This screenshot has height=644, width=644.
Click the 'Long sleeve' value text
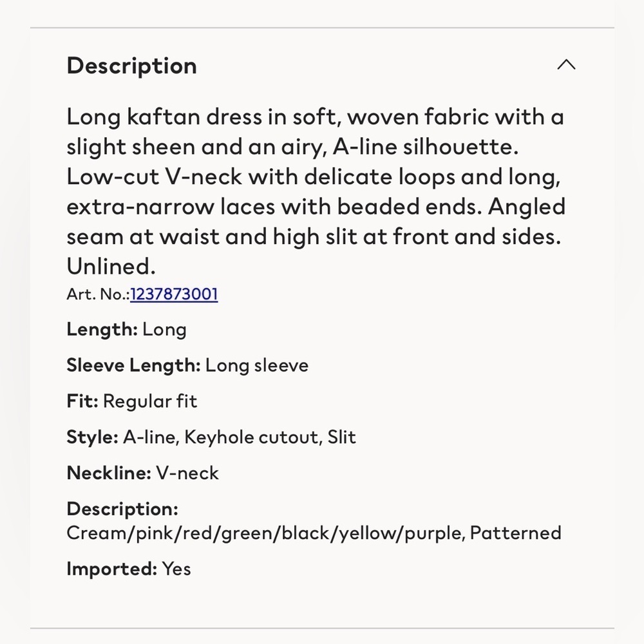257,365
